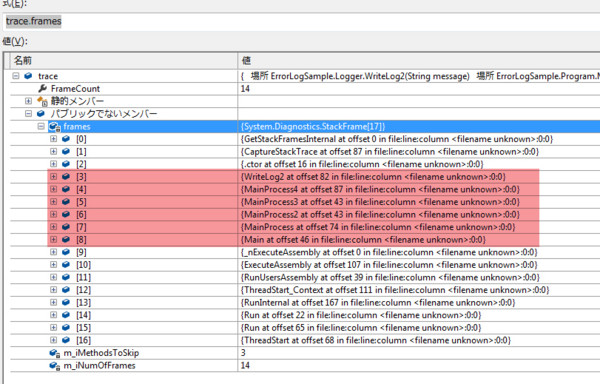The image size is (600, 384).
Task: Expand frame [4] MainProcess4 entry
Action: tap(54, 189)
